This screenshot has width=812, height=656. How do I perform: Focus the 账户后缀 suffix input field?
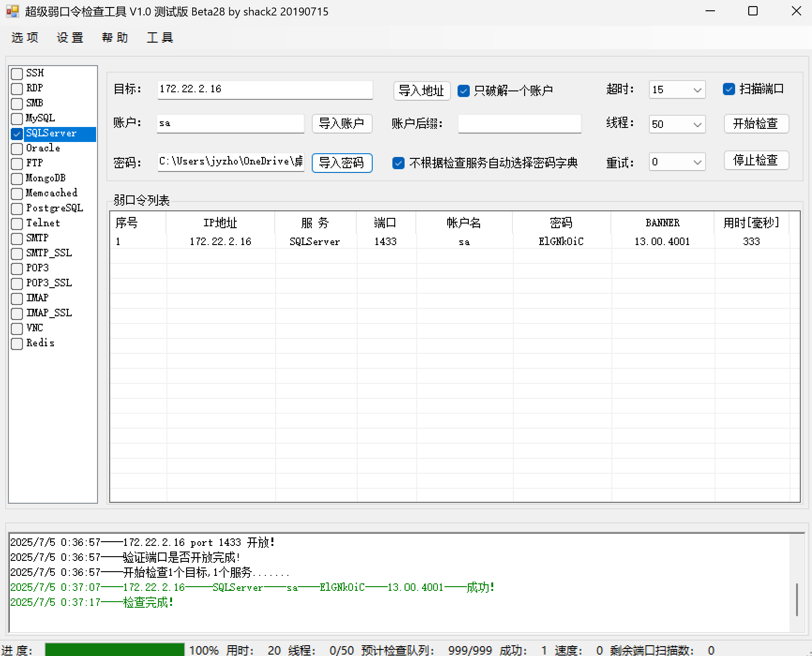pos(520,124)
